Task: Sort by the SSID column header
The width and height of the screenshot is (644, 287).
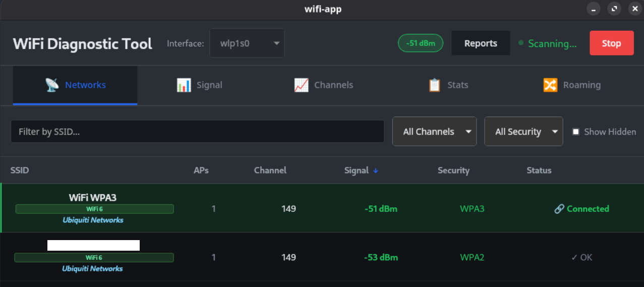Action: pos(20,170)
